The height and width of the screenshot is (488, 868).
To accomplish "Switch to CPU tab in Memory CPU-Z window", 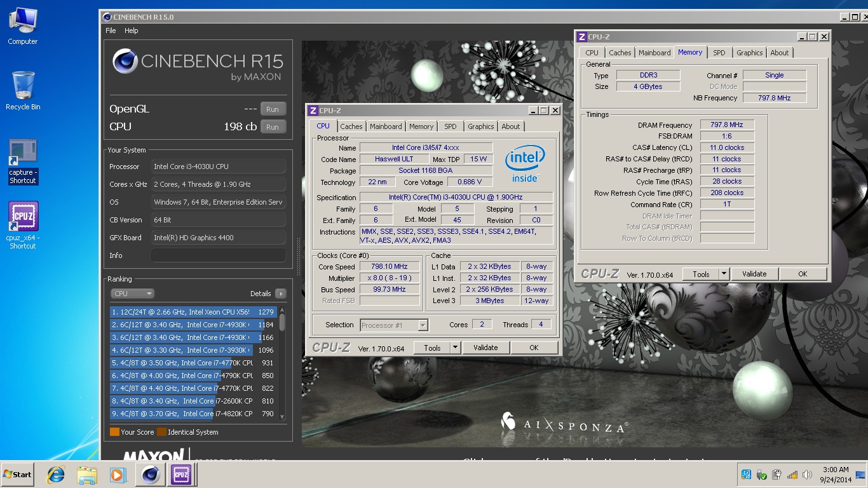I will coord(592,53).
